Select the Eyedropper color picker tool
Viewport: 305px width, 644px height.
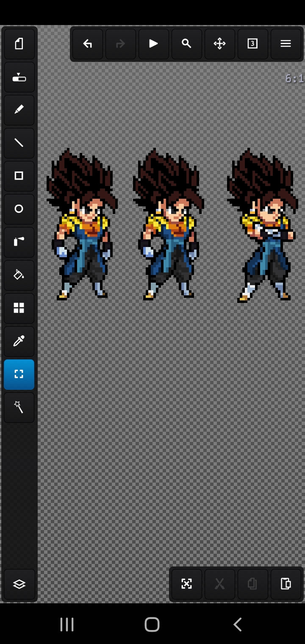click(x=19, y=341)
